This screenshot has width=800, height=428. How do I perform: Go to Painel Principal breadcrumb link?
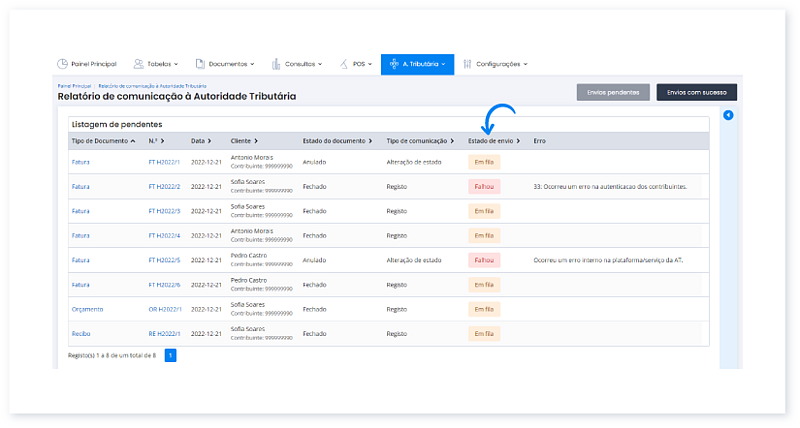pos(74,87)
